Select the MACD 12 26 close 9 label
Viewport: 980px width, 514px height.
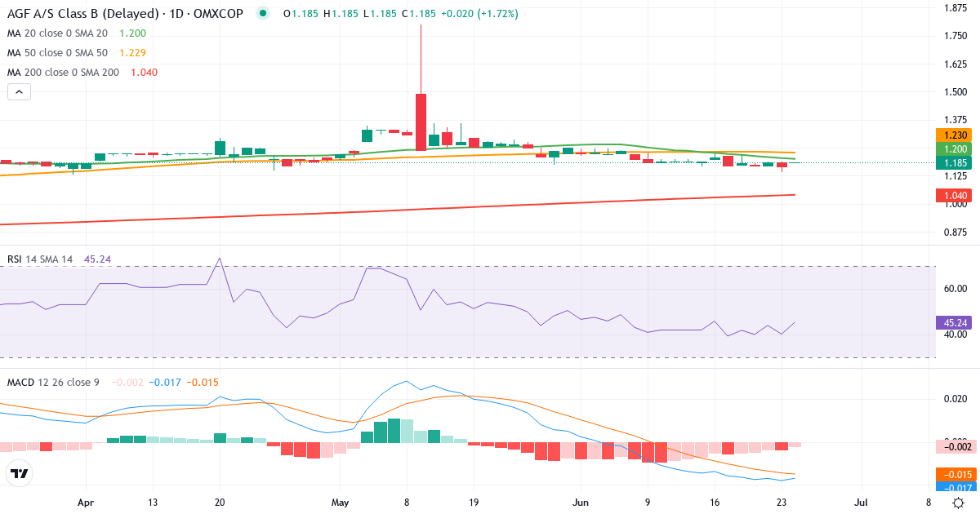point(54,382)
